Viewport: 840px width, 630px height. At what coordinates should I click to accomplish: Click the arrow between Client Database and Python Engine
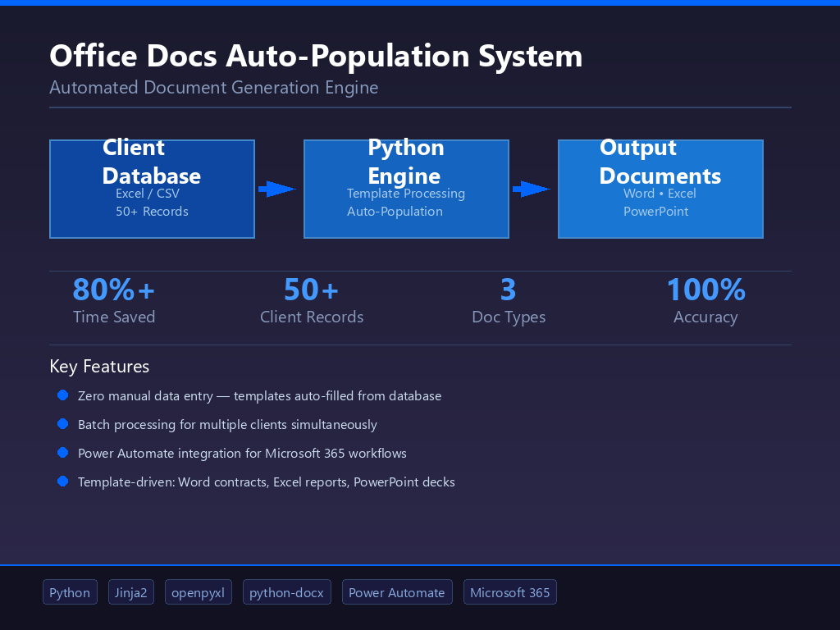click(x=277, y=189)
